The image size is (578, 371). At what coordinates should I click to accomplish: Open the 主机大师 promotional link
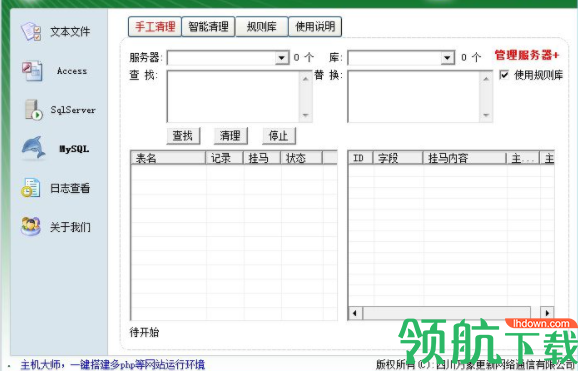(x=112, y=365)
